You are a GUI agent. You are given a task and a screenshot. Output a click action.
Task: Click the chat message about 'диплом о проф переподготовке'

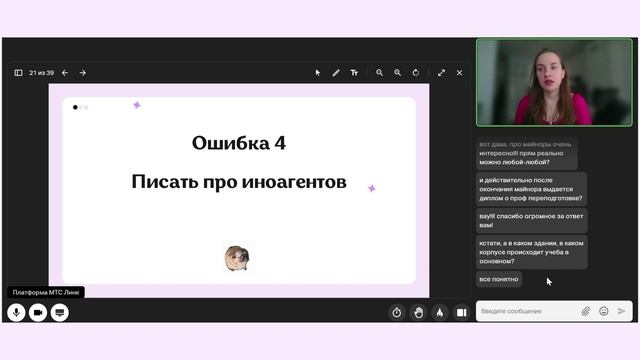tap(531, 189)
